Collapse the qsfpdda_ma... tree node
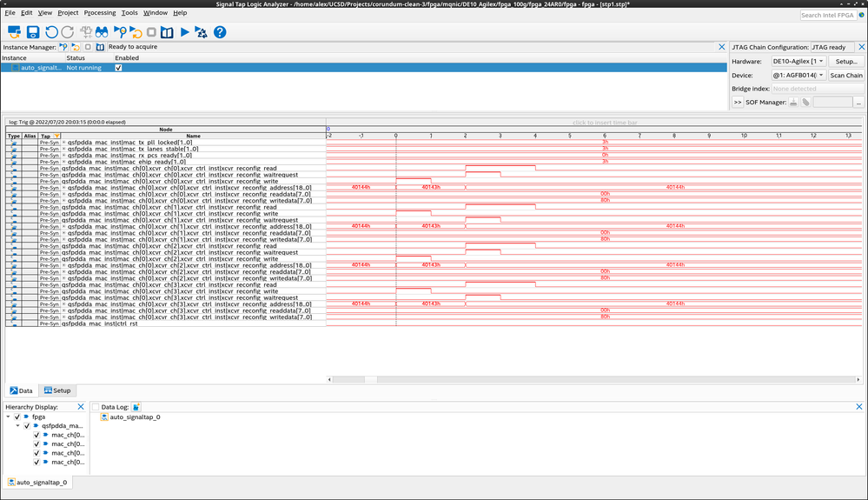Image resolution: width=868 pixels, height=500 pixels. coord(17,426)
